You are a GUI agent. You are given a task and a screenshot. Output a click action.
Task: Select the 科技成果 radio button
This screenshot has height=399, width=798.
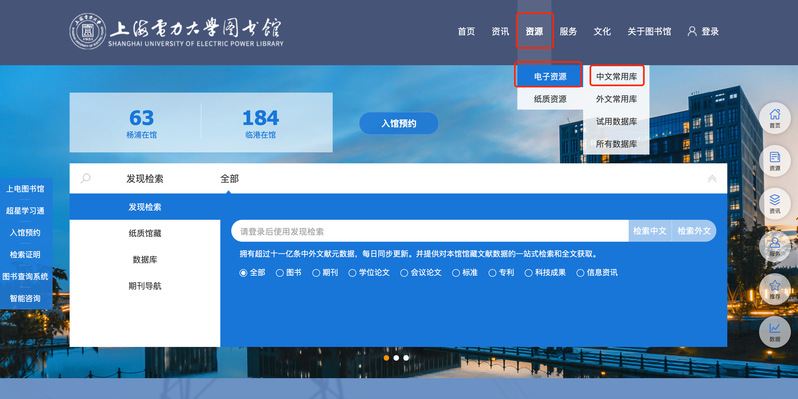click(528, 273)
